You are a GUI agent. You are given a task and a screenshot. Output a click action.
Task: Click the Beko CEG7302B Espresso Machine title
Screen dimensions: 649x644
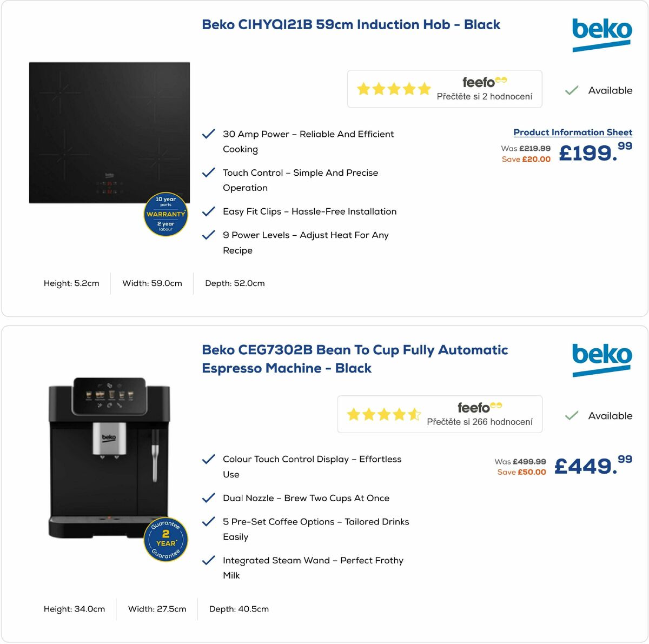click(355, 358)
